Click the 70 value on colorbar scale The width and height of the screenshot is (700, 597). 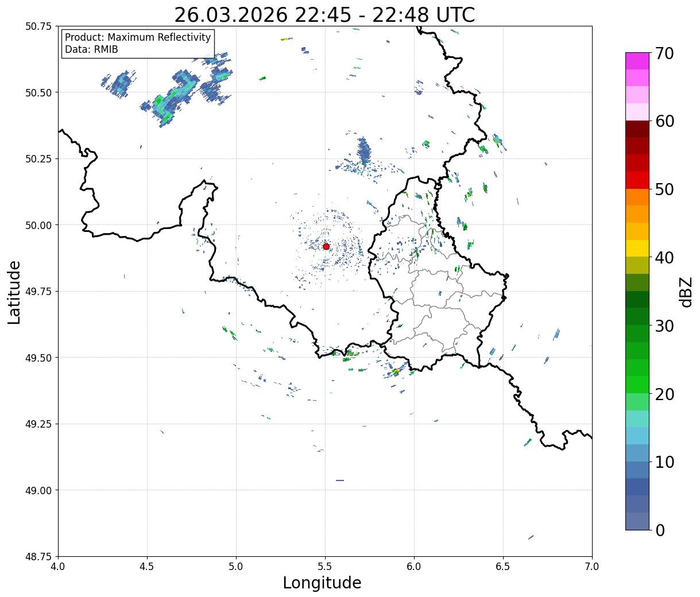664,53
